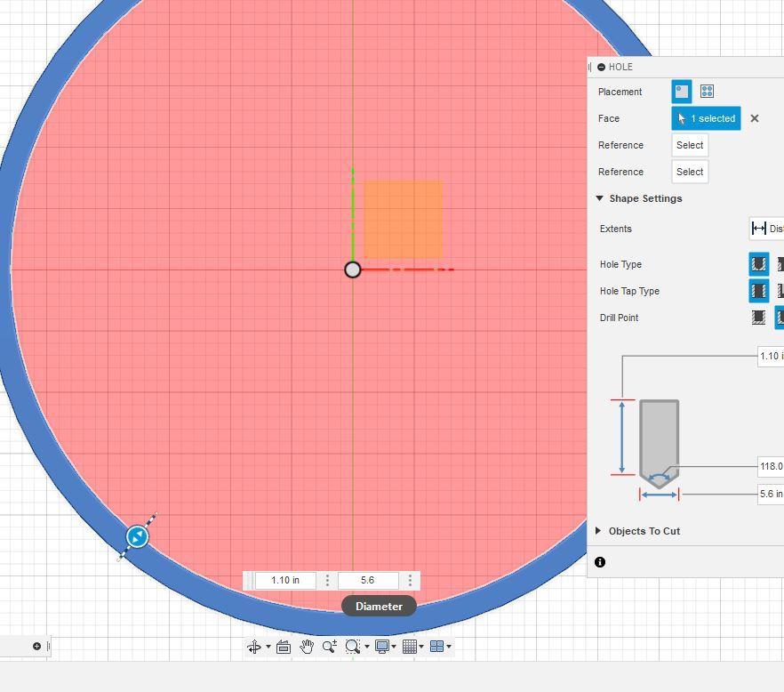Click the first Reference Select button
Screen dimensions: 784x692
[x=689, y=145]
